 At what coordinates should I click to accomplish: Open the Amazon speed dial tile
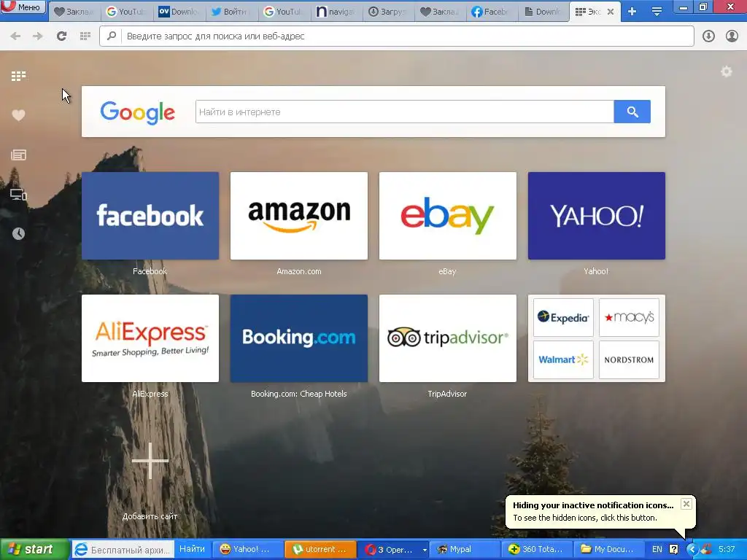click(299, 216)
